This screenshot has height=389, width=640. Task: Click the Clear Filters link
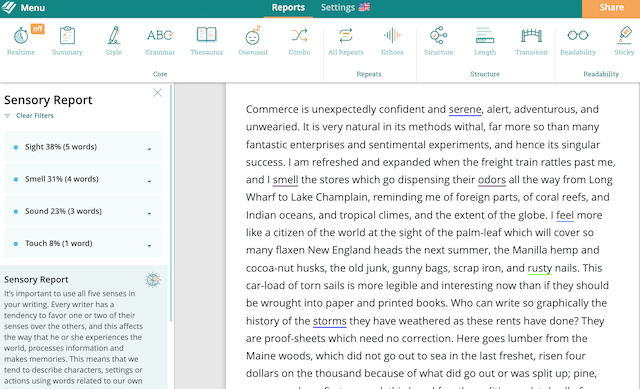(35, 116)
